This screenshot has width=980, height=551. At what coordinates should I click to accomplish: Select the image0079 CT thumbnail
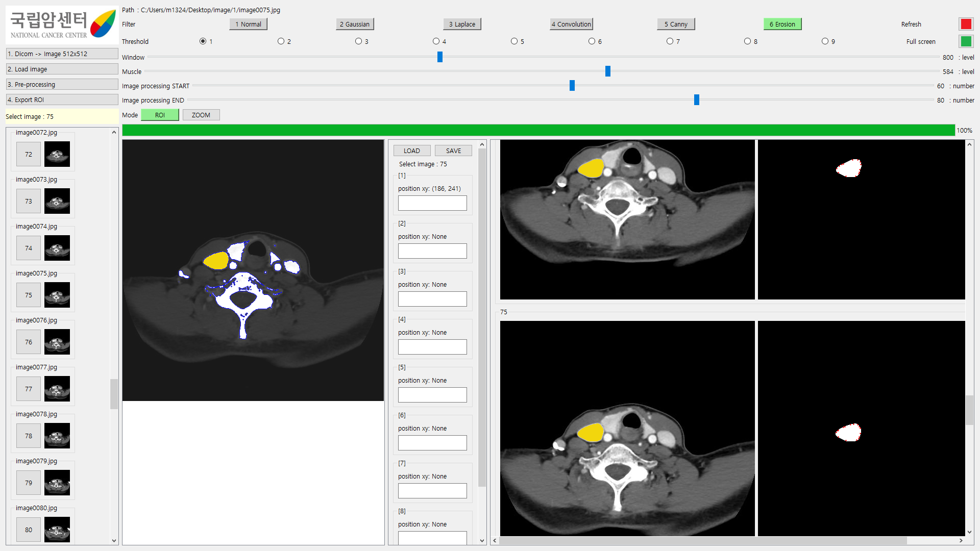[x=57, y=483]
